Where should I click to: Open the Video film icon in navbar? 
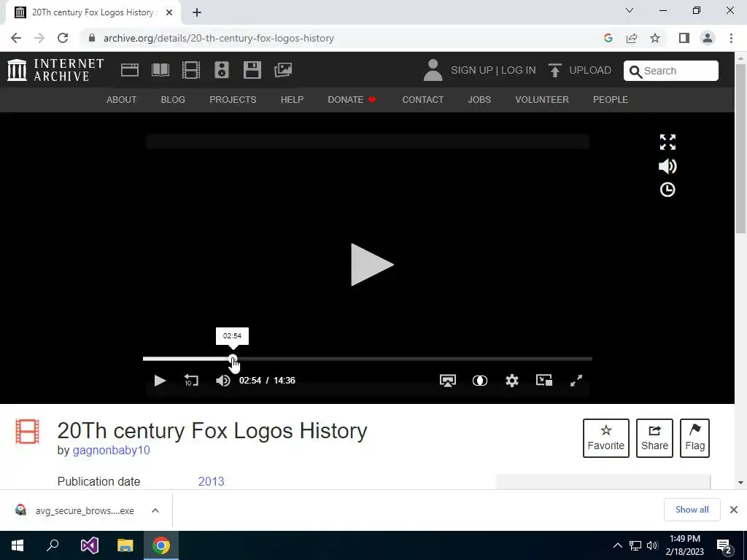coord(191,70)
